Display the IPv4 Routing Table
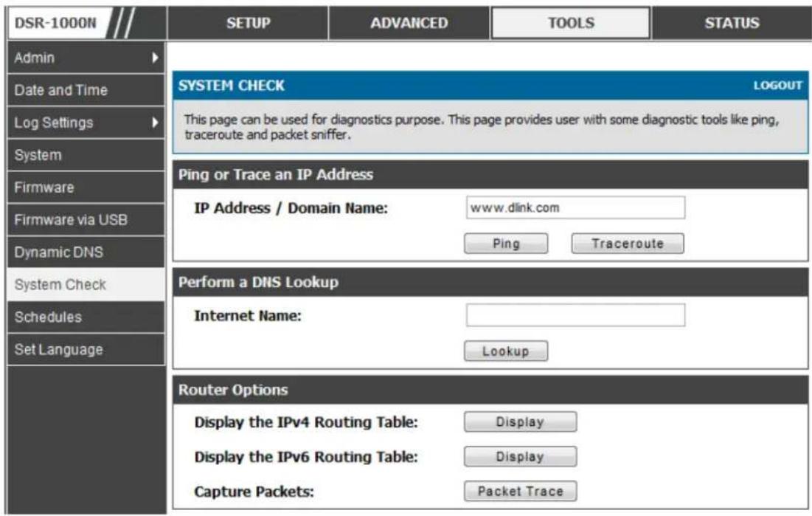This screenshot has width=812, height=516. pyautogui.click(x=520, y=422)
